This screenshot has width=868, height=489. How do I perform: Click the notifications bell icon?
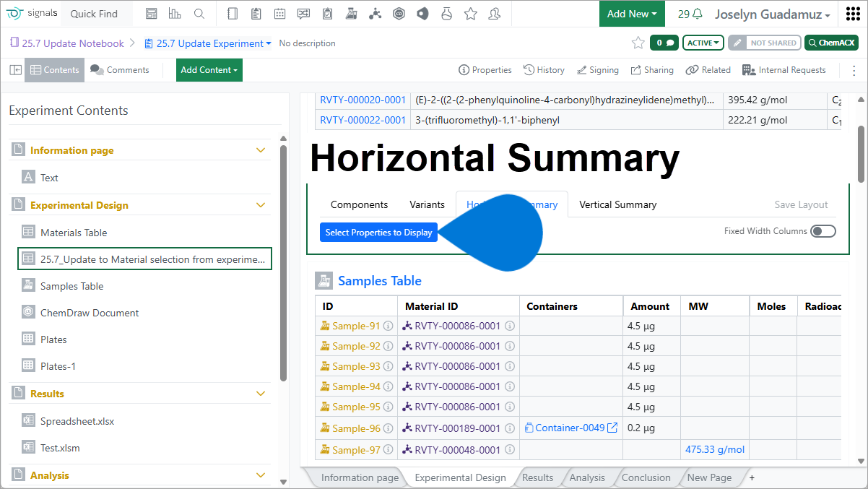(698, 14)
